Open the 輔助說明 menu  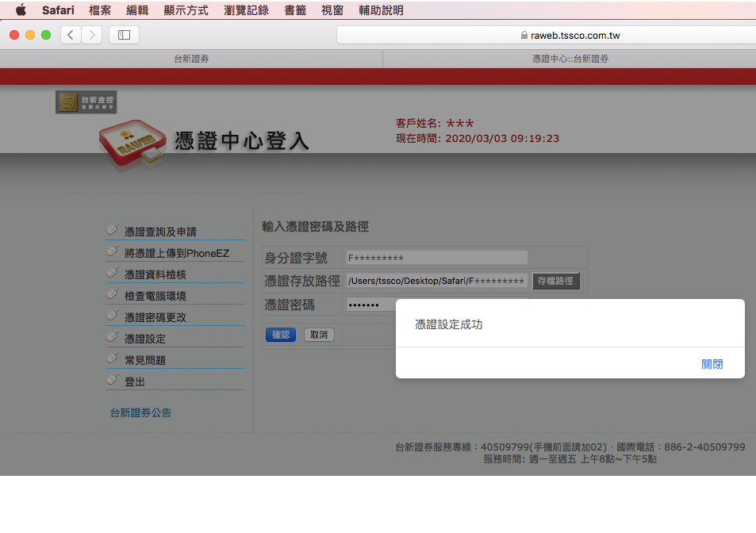(x=381, y=10)
